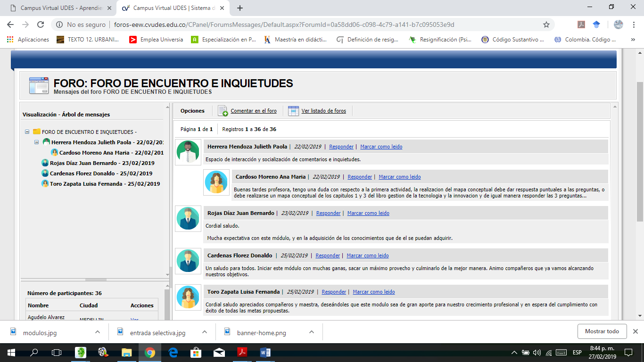
Task: Select Cardenas Florez Donaldo in the message tree
Action: [x=82, y=173]
